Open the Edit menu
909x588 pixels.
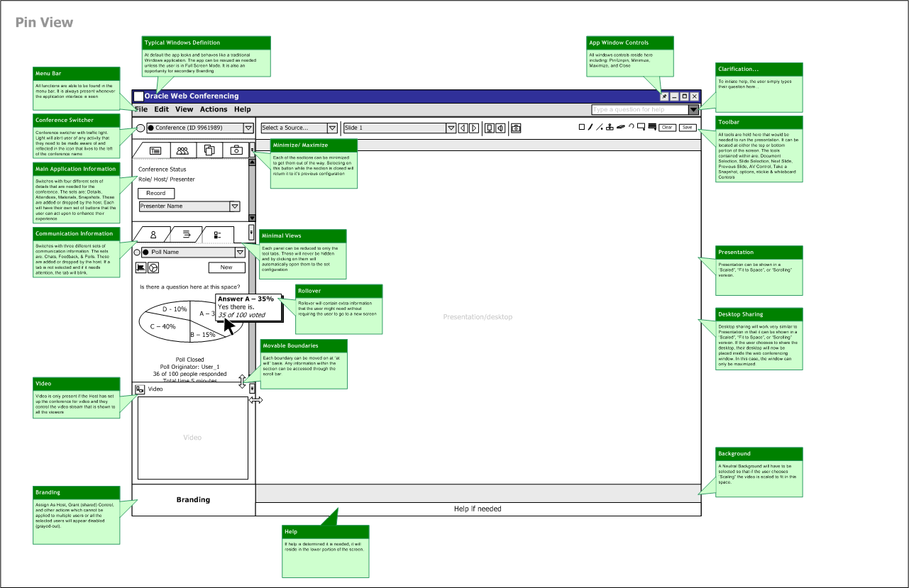162,109
